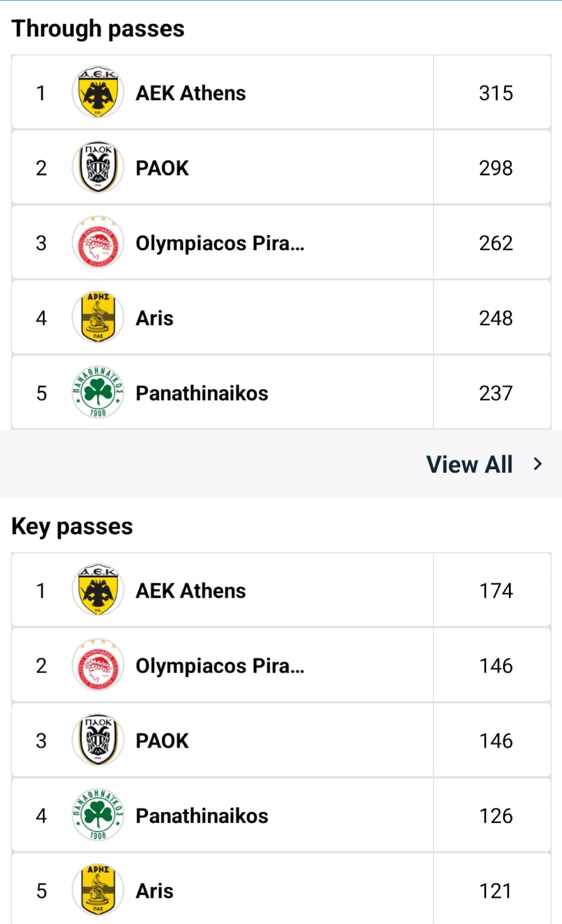
Task: Open Panathinaikos name in Through passes
Action: click(202, 393)
